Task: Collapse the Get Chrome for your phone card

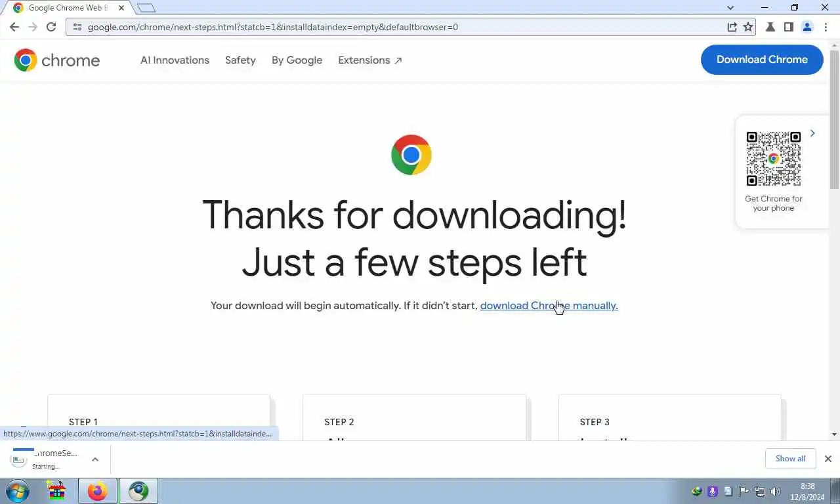Action: pyautogui.click(x=812, y=133)
